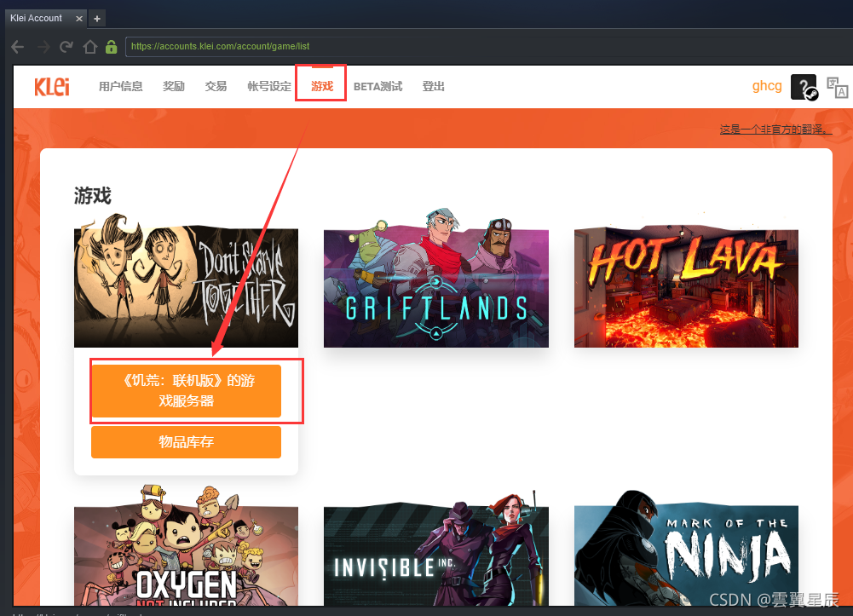Click 登出 to log out
The image size is (853, 616).
433,86
